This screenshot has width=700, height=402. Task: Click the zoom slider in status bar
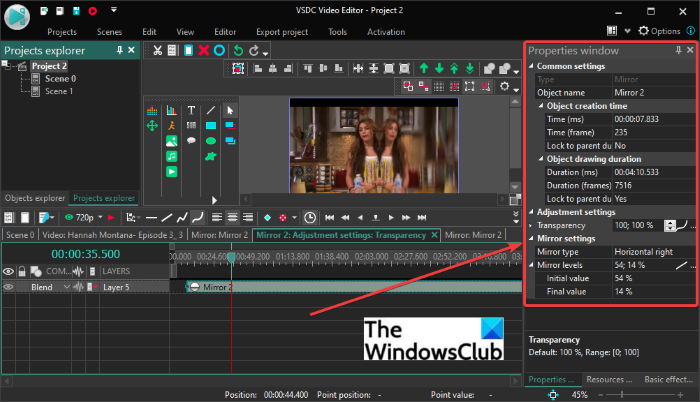(x=621, y=395)
